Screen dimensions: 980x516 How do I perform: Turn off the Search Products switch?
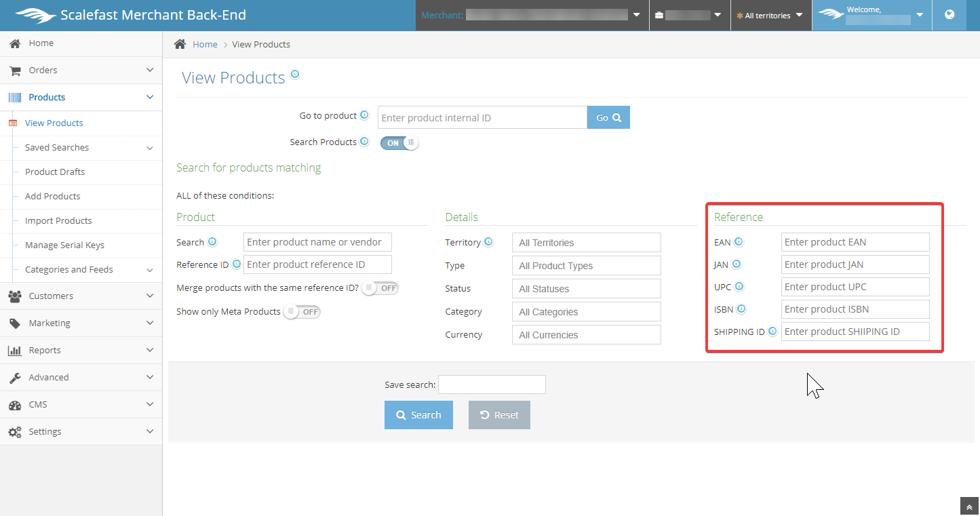pos(399,143)
